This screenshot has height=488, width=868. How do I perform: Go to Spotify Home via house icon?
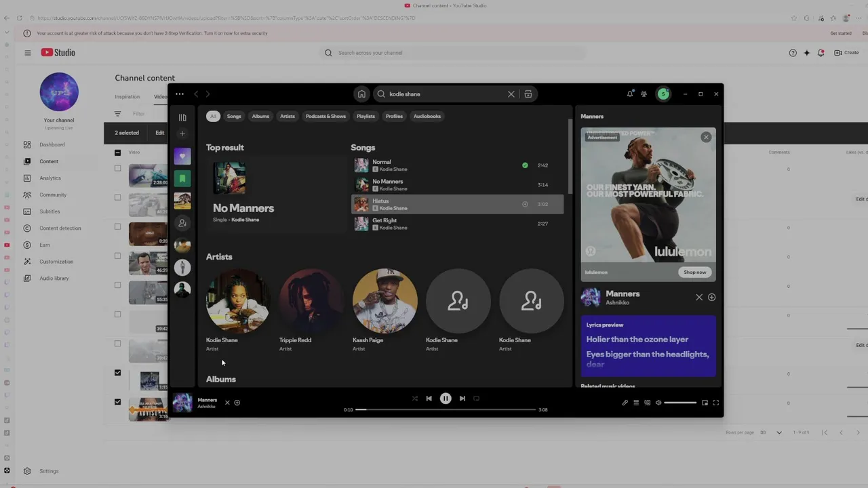pyautogui.click(x=361, y=94)
